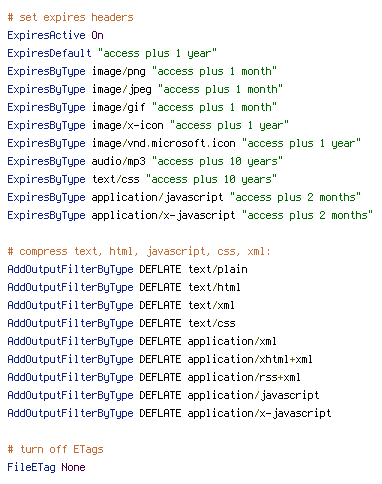Click the FileETag directive keyword
Image resolution: width=382 pixels, height=484 pixels.
[x=31, y=468]
